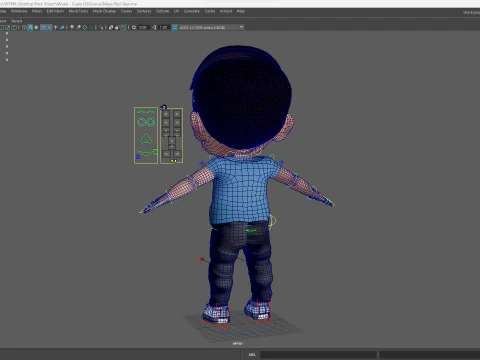Toggle Use All Lights icon
This screenshot has width=480, height=360.
click(x=56, y=27)
